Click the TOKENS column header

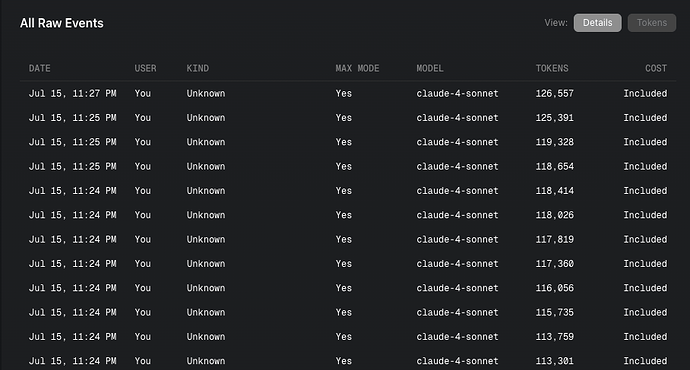(x=552, y=68)
